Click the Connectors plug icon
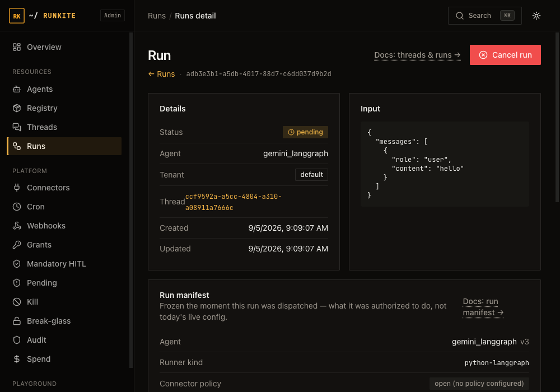 (17, 188)
